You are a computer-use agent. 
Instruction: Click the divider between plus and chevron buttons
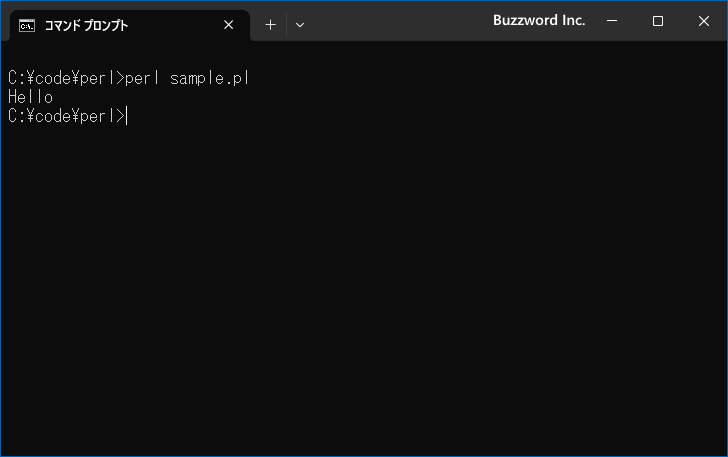coord(286,25)
